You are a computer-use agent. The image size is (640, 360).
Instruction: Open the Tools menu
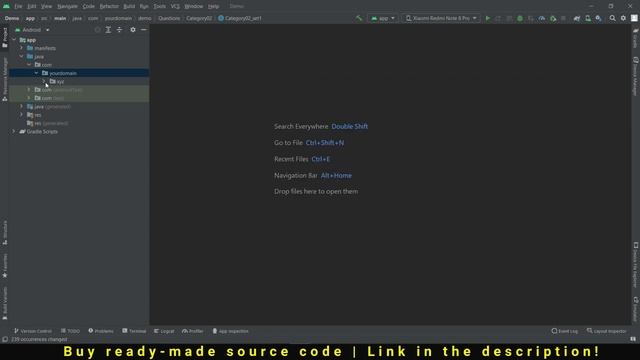pos(160,7)
